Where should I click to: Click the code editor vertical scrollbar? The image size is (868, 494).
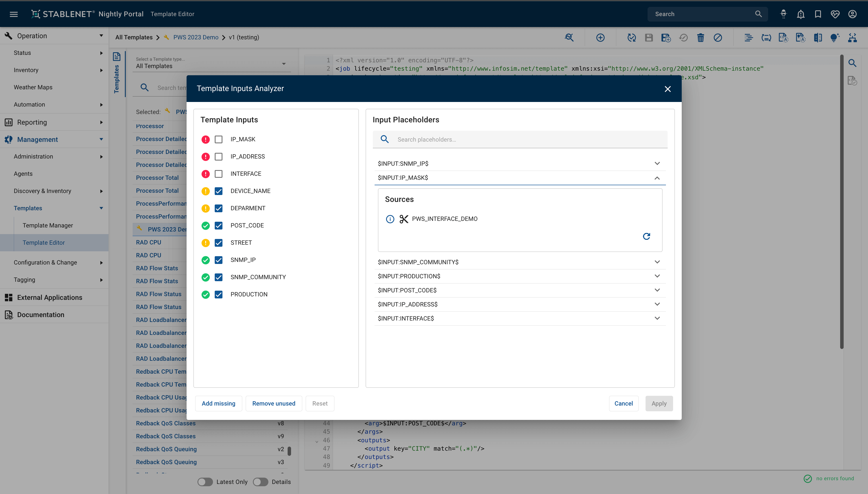[842, 202]
